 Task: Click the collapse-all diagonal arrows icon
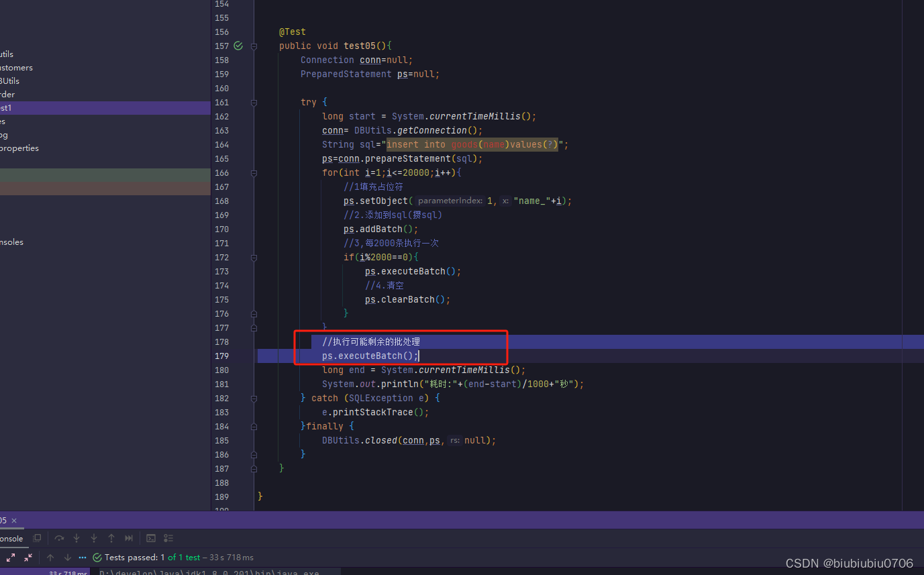pyautogui.click(x=28, y=557)
